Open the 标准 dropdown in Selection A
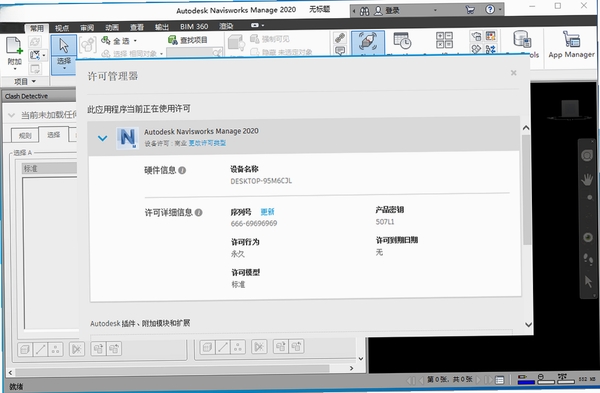This screenshot has width=600, height=393. 49,168
